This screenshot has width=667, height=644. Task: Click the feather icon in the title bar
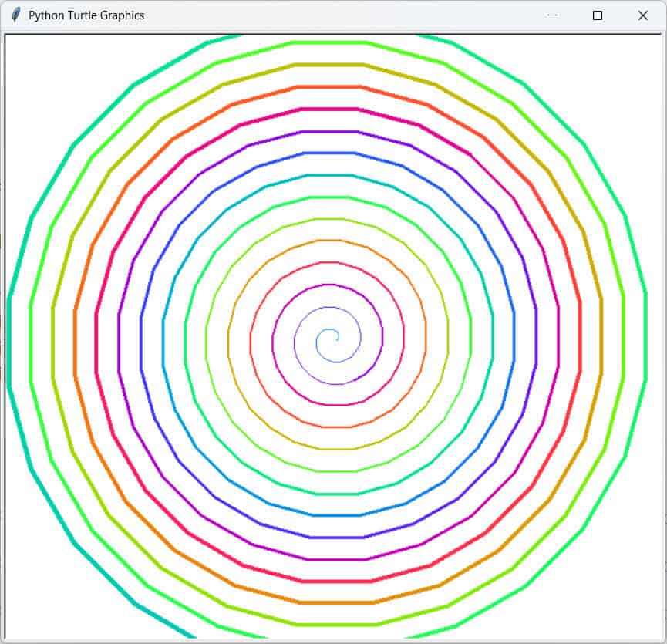click(x=15, y=15)
